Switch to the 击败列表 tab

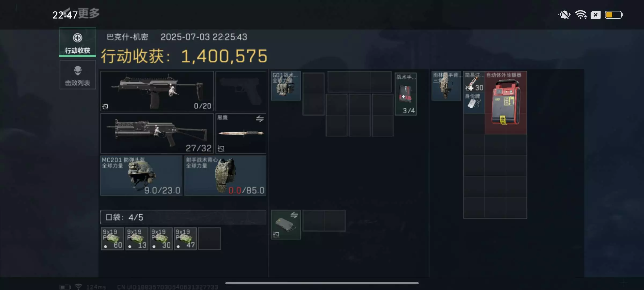[x=78, y=75]
